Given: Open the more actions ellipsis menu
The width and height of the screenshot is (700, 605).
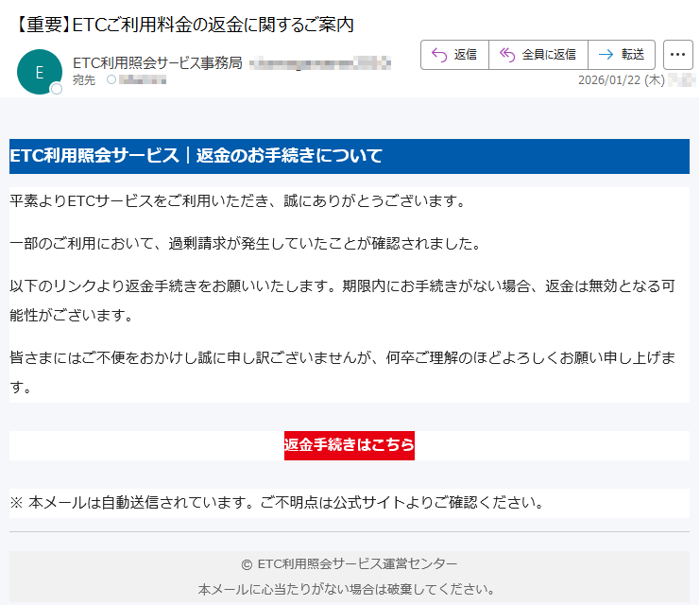Looking at the screenshot, I should point(678,55).
